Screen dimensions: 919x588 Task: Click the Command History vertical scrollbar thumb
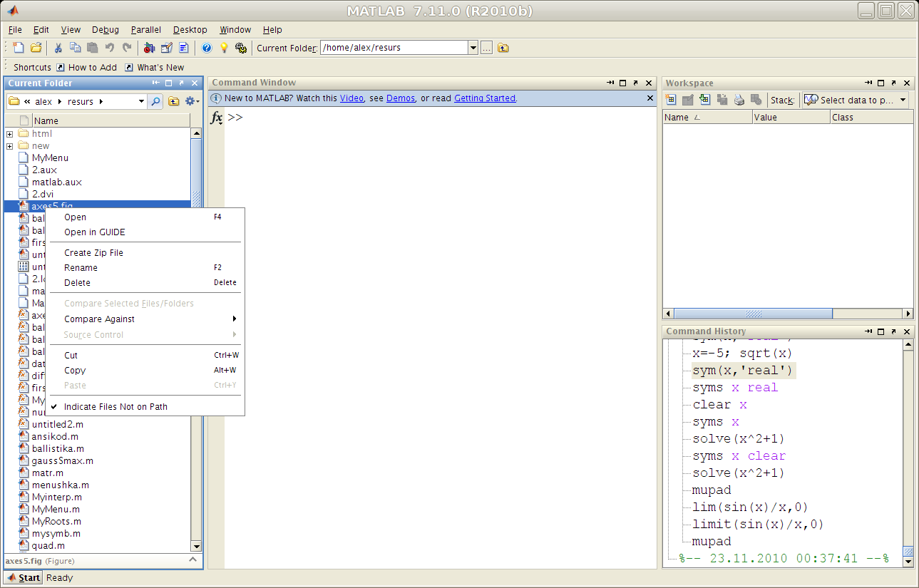pos(908,552)
